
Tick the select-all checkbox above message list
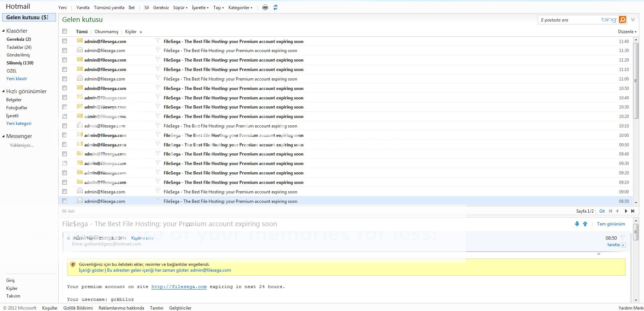coord(65,31)
